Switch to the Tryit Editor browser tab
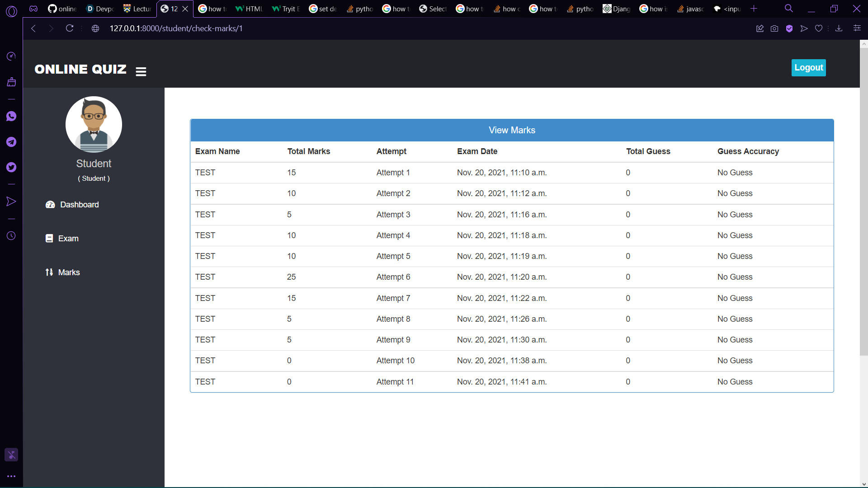Image resolution: width=868 pixels, height=488 pixels. (x=286, y=9)
